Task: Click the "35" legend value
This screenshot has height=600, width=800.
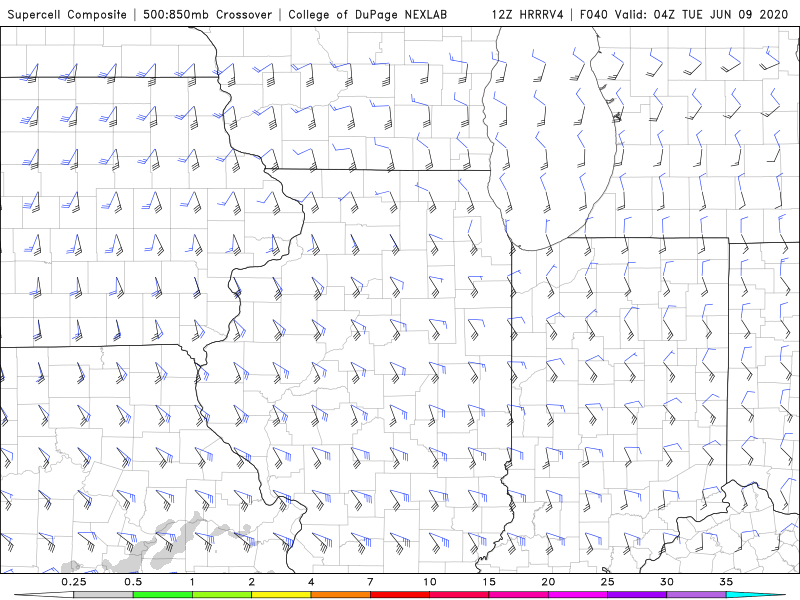Action: coord(726,582)
